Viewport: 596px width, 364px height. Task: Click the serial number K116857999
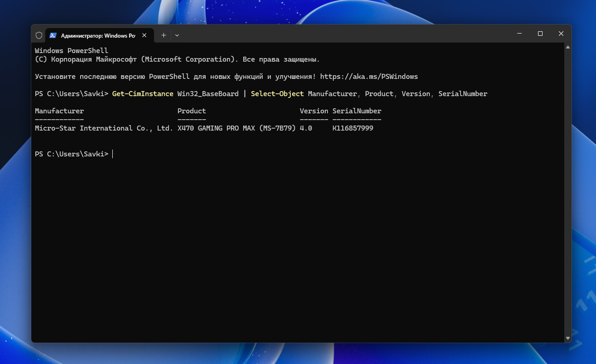click(x=353, y=128)
